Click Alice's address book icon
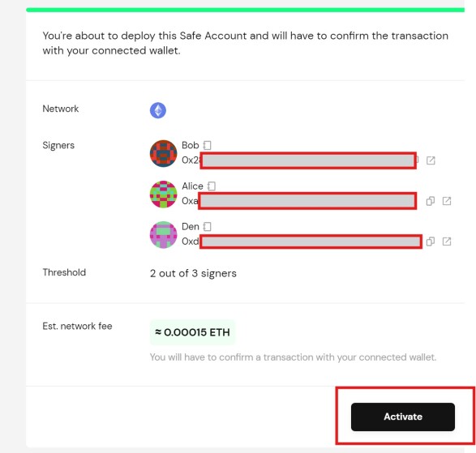Screen dimensions: 476x453 212,186
